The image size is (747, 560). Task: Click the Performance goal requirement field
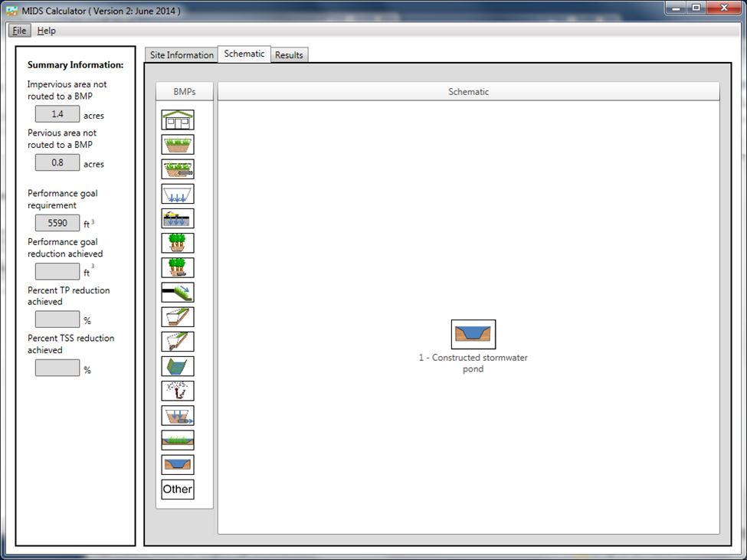(57, 223)
